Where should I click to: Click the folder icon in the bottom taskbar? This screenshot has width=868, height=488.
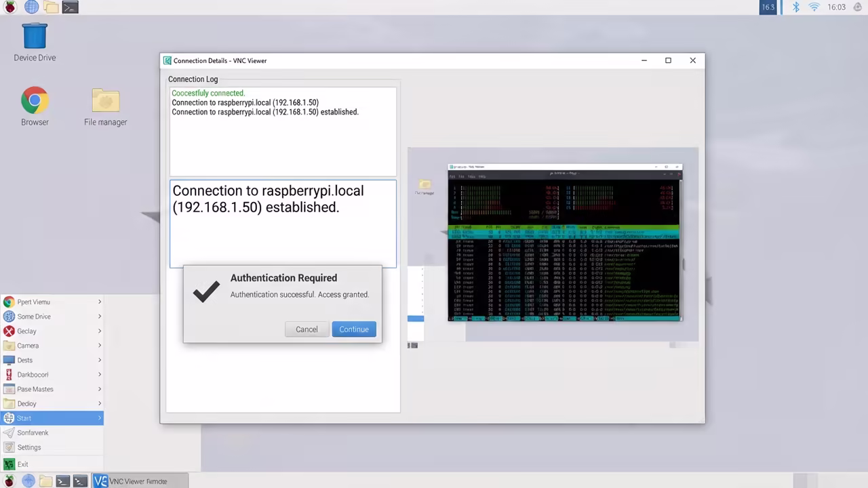click(45, 481)
